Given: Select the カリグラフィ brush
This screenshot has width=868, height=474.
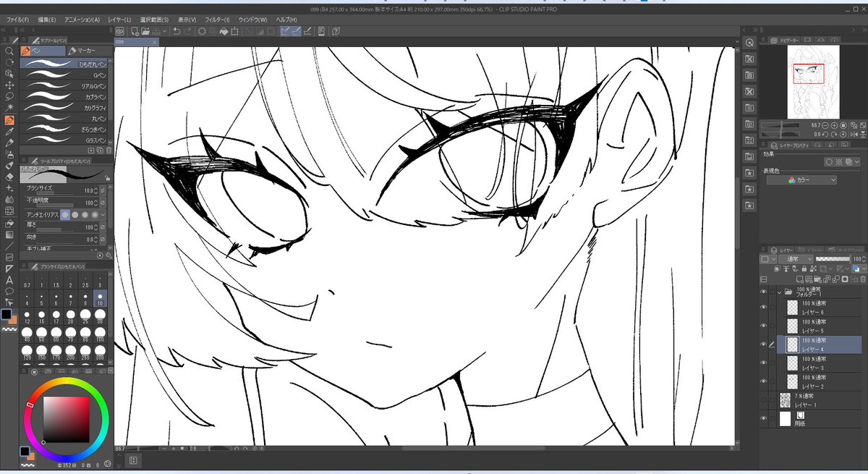Looking at the screenshot, I should pyautogui.click(x=64, y=107).
